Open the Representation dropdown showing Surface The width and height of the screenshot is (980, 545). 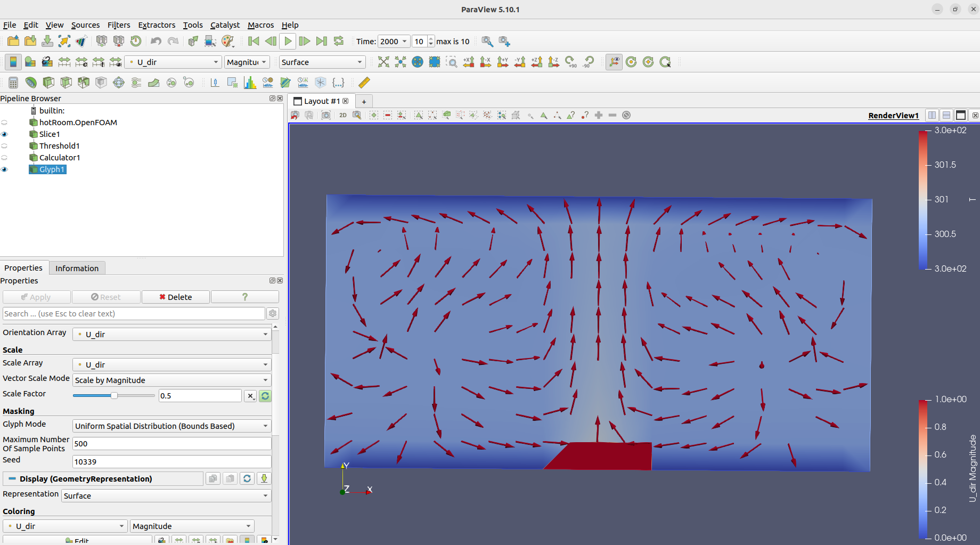tap(166, 495)
